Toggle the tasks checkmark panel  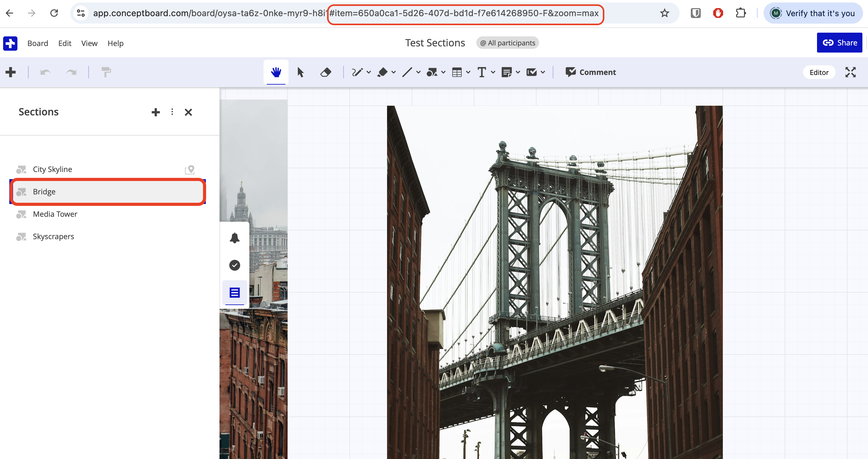[234, 265]
